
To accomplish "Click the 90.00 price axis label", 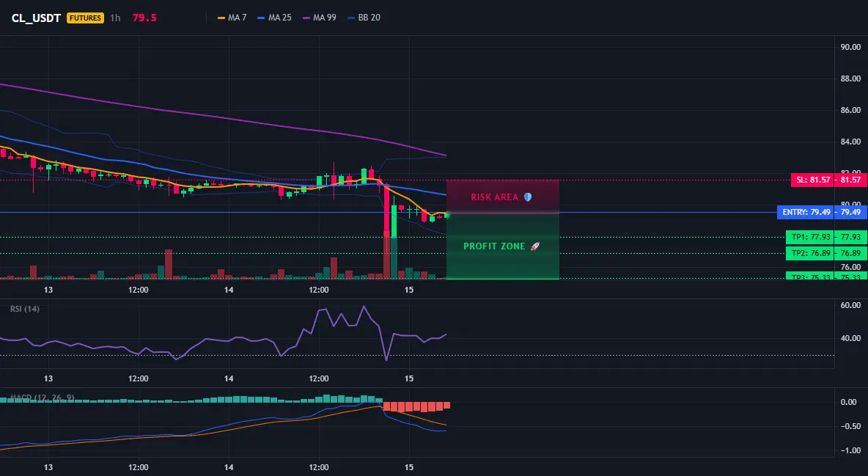I will click(x=850, y=47).
